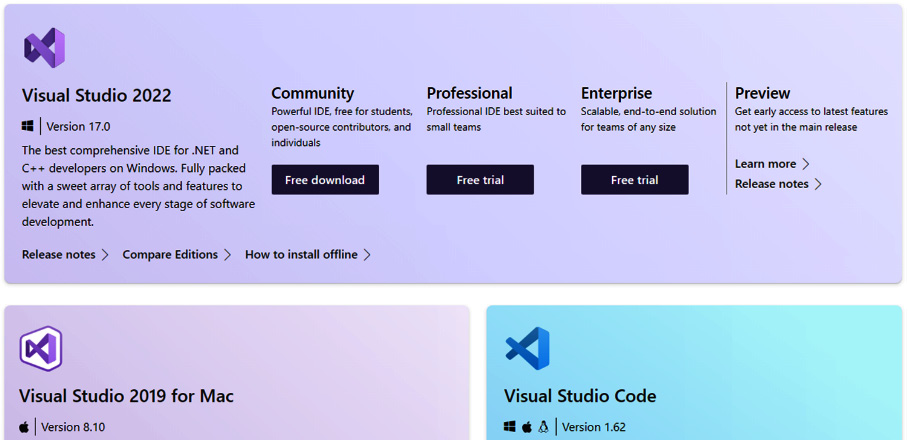Click the Enterprise heading
908x440 pixels.
click(x=617, y=93)
